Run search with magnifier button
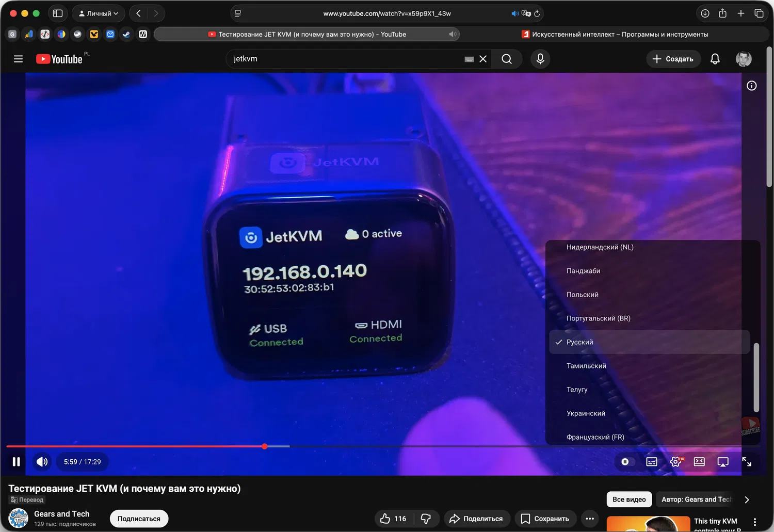774x532 pixels. pyautogui.click(x=507, y=59)
